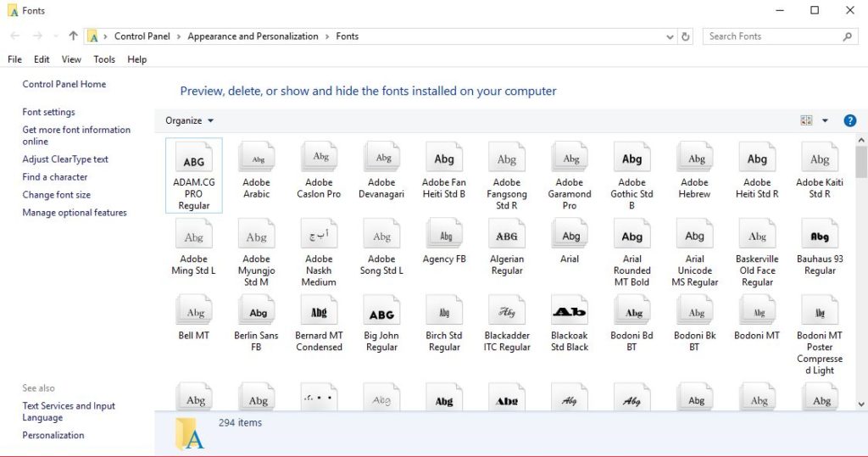Select the ADAM.CG PRO Regular font icon
This screenshot has width=868, height=457.
[193, 159]
